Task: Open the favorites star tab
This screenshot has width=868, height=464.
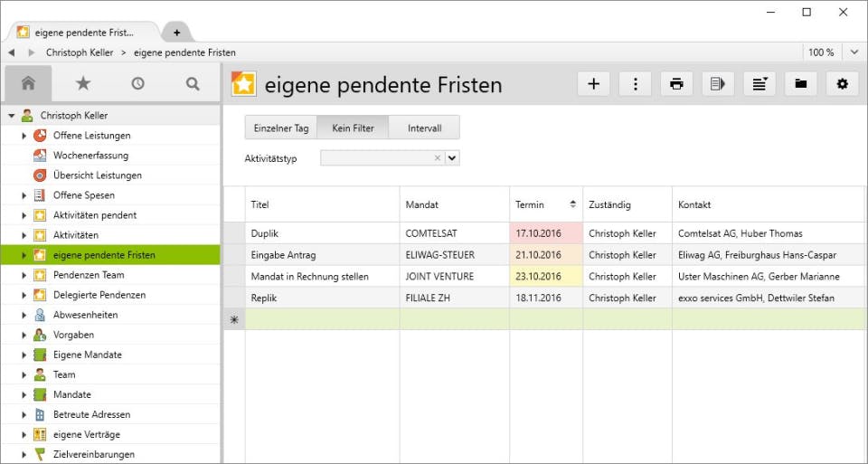Action: (x=83, y=83)
